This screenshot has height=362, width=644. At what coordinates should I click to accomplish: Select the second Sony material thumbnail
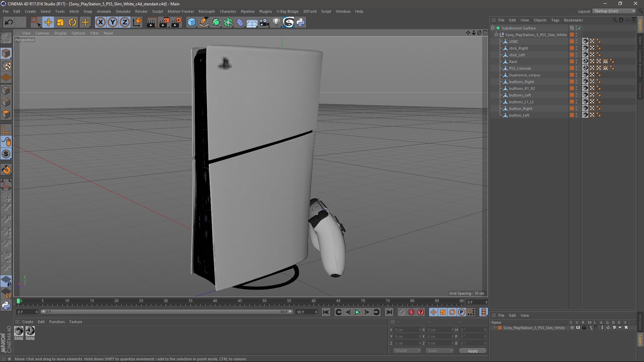pos(30,331)
